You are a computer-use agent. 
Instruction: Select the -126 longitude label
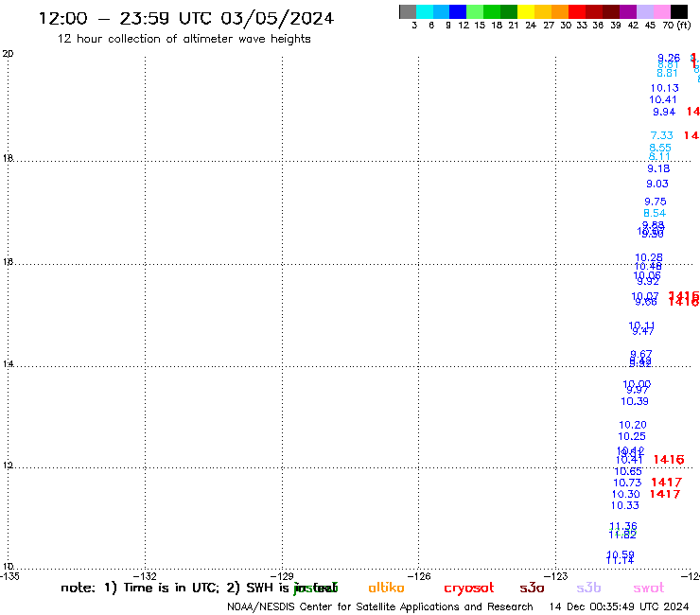419,576
